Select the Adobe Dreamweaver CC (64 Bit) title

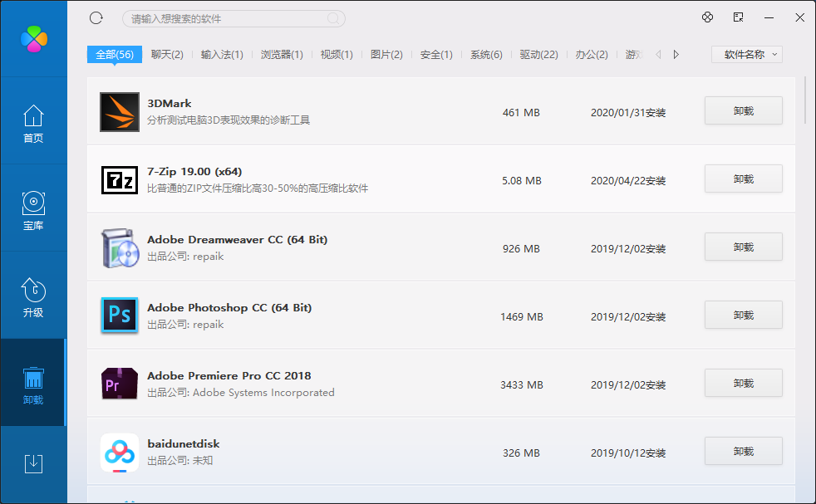[x=238, y=240]
